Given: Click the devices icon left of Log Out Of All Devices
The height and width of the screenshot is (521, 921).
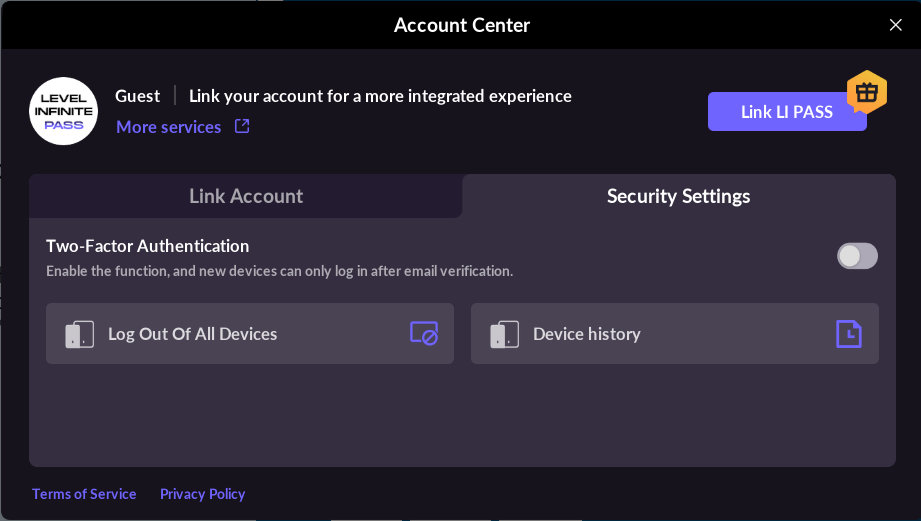Looking at the screenshot, I should pos(80,334).
